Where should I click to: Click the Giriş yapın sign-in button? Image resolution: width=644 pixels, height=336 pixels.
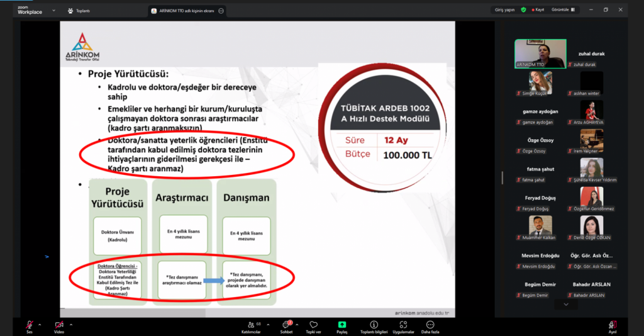coord(504,10)
